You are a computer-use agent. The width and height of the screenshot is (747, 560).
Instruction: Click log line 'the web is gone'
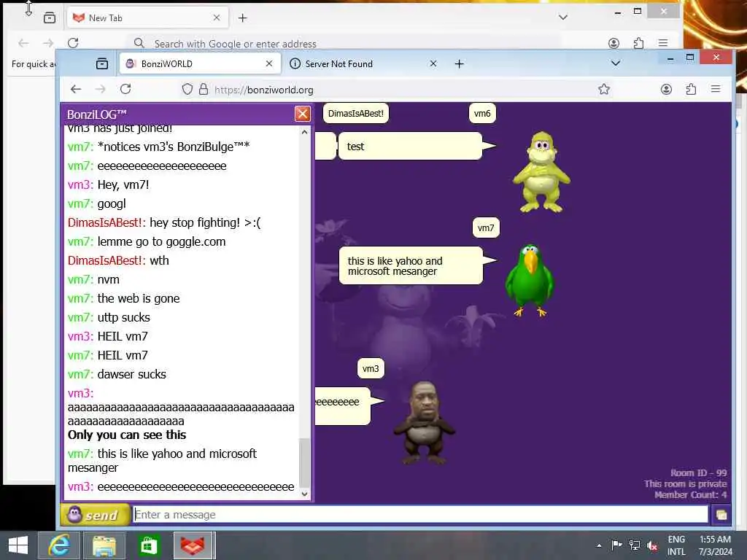point(139,298)
